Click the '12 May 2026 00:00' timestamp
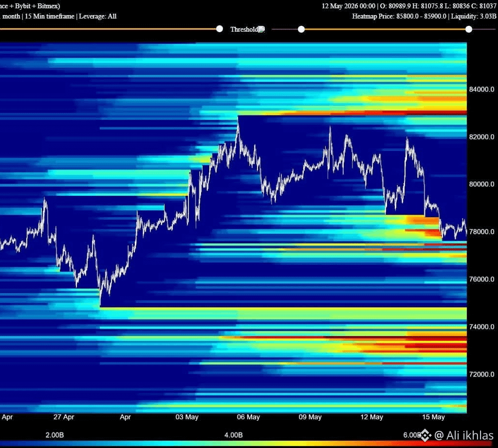Viewport: 498px width, 448px height. (x=349, y=6)
